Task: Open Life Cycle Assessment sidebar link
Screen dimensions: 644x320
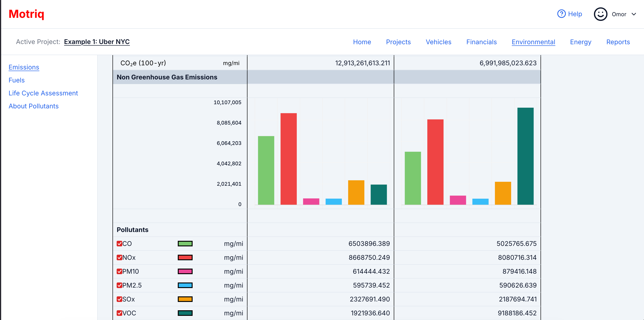Action: pos(43,93)
